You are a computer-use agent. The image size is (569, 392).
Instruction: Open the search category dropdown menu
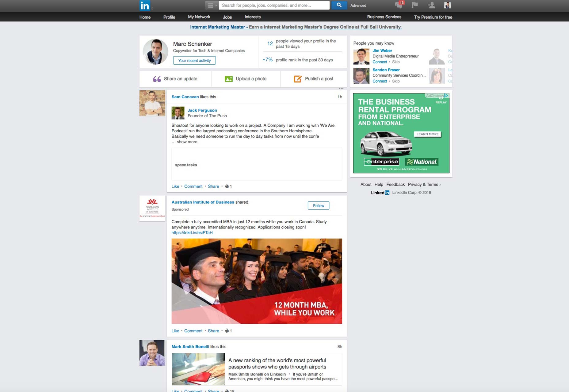(212, 5)
